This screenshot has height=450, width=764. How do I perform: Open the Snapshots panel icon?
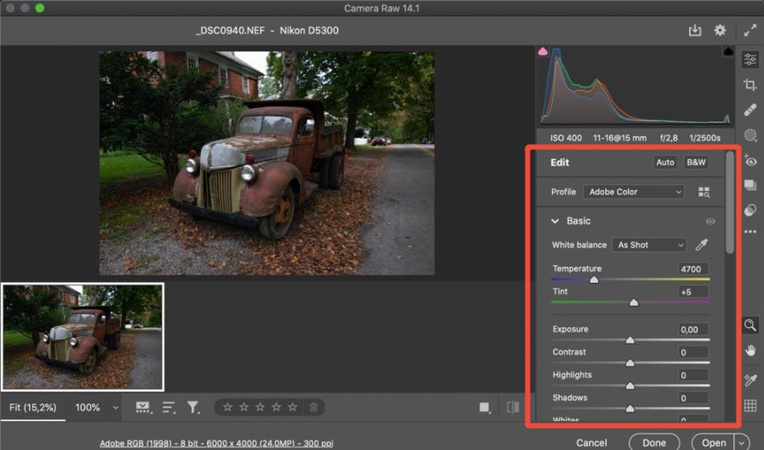750,185
